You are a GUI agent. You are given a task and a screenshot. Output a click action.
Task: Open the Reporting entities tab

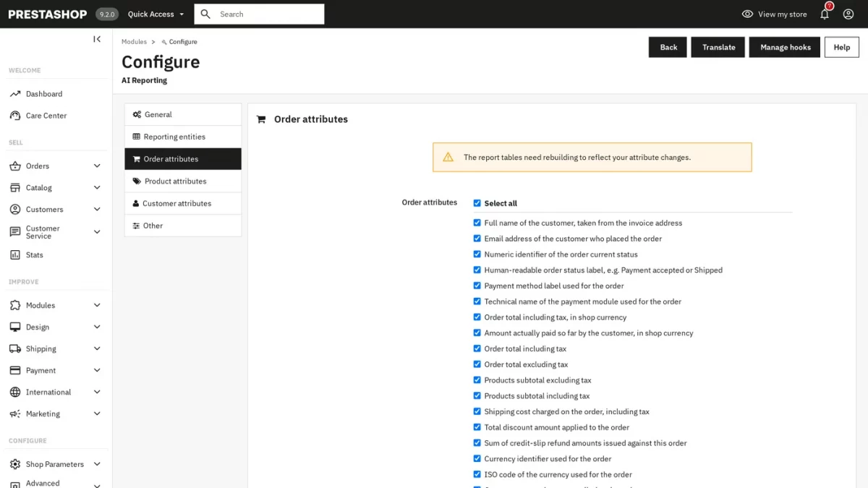pos(183,137)
